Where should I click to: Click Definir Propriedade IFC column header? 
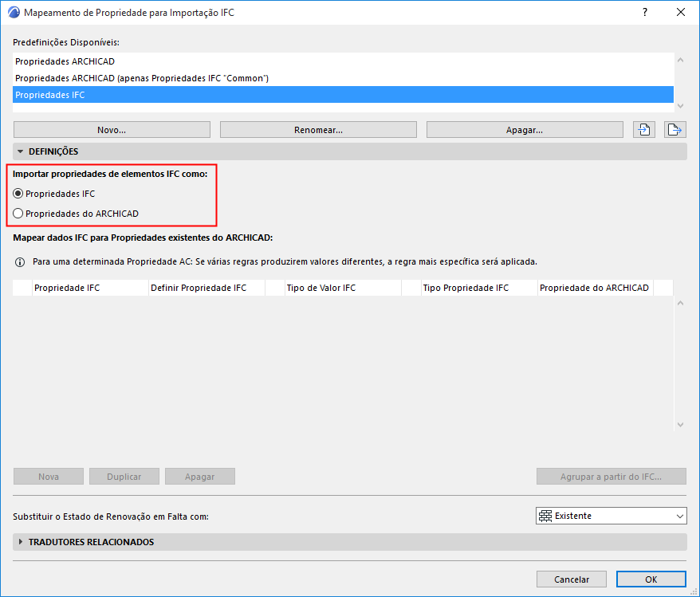(x=206, y=288)
